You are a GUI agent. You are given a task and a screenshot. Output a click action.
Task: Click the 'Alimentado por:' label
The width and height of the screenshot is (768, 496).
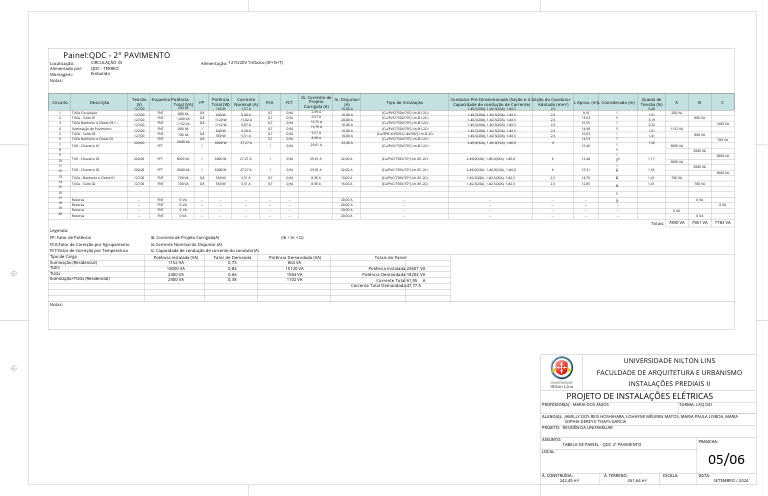pyautogui.click(x=66, y=69)
